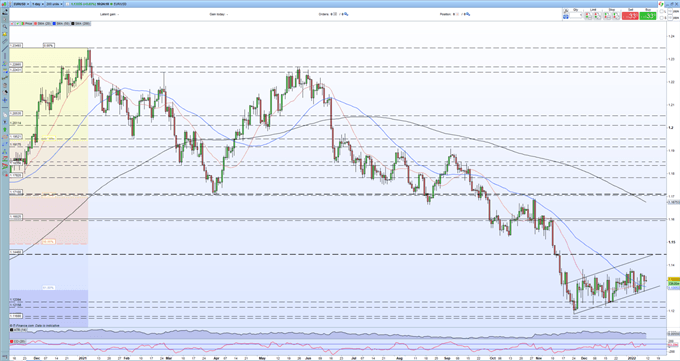Toggle the green check in indicator legend
The width and height of the screenshot is (680, 361).
(17, 23)
